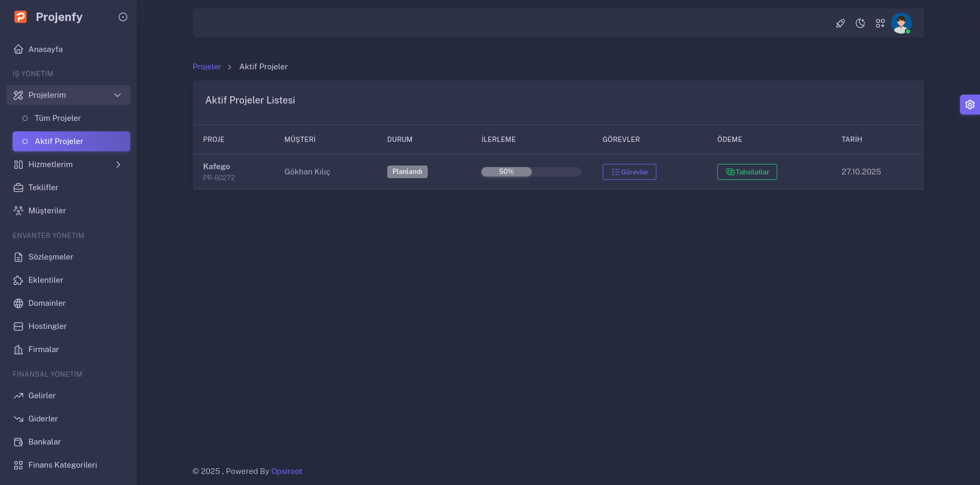Screen dimensions: 980x485
Task: Click the 50% progress bar
Action: (531, 172)
